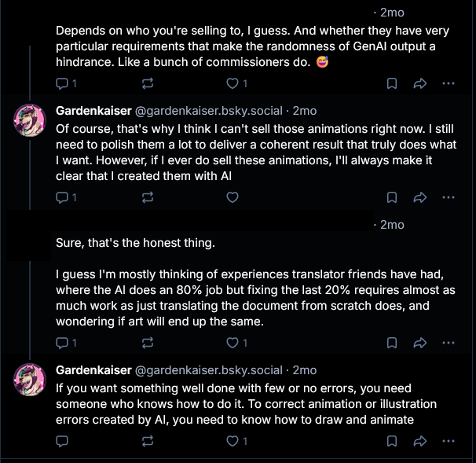Image resolution: width=476 pixels, height=463 pixels.
Task: Open Gardenkaiser's avatar on last post
Action: coord(31,380)
